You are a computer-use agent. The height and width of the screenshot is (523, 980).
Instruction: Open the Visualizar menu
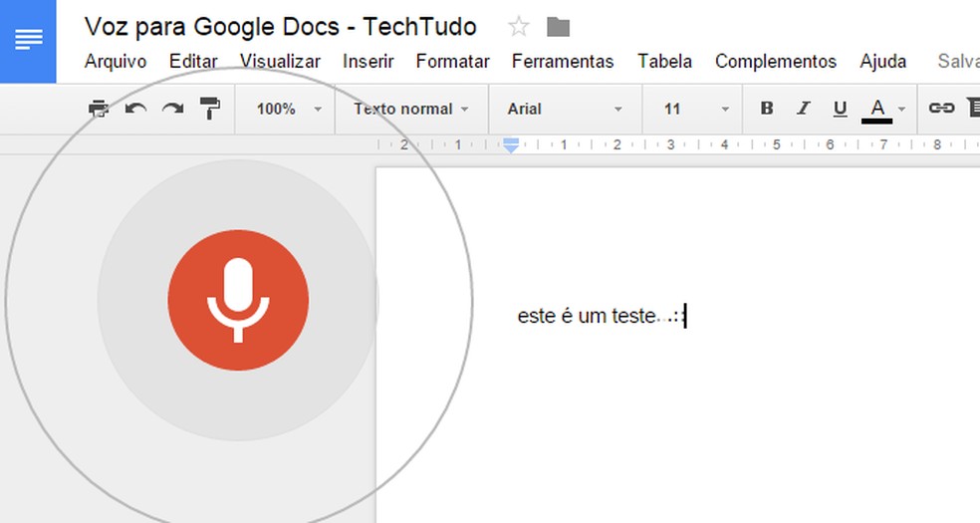coord(280,61)
